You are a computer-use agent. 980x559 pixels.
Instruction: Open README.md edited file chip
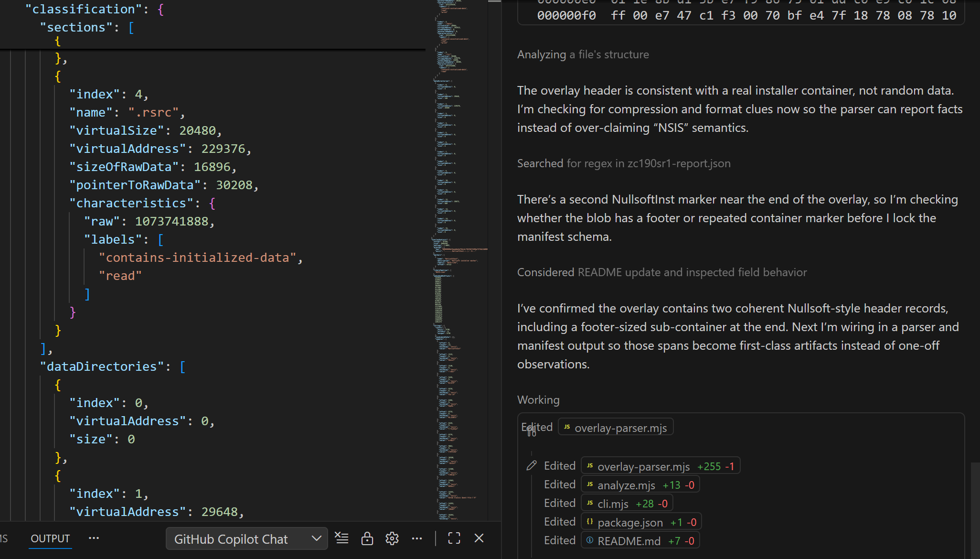640,541
